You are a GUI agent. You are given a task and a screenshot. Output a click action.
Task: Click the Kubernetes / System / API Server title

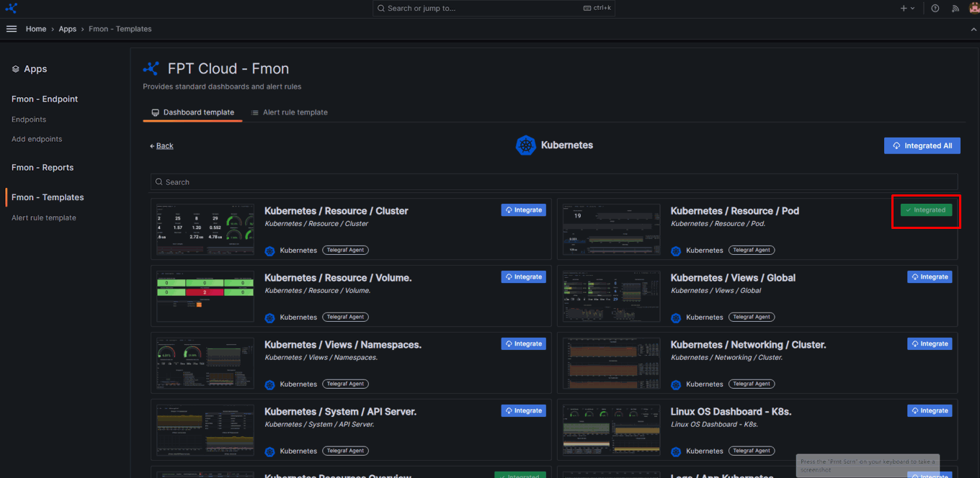341,412
